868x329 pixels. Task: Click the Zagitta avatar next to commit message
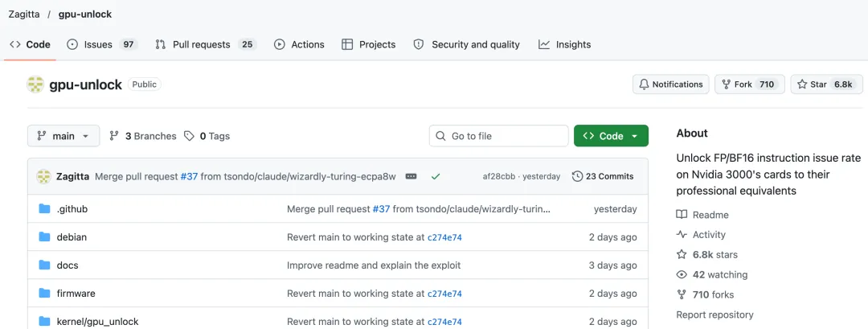coord(43,177)
